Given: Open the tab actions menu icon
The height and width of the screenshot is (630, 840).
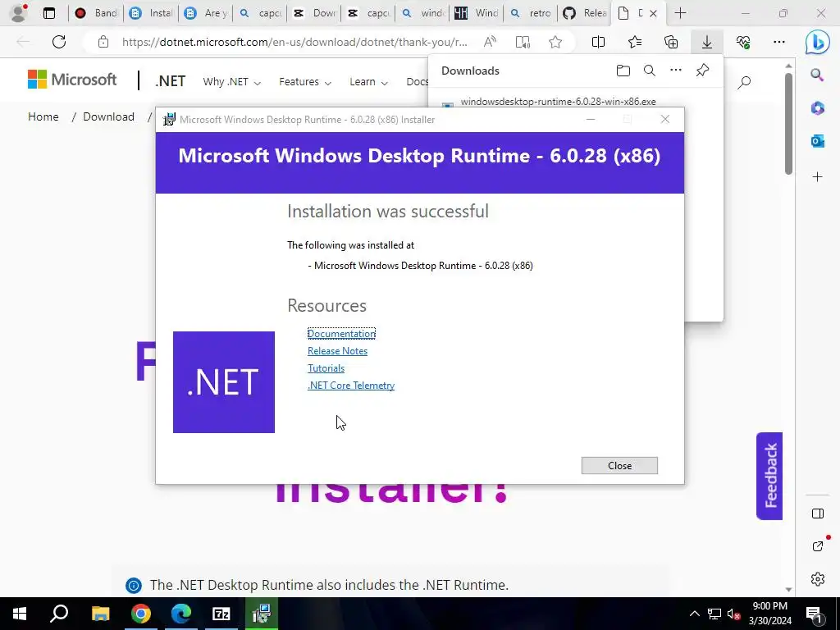Looking at the screenshot, I should pyautogui.click(x=49, y=13).
